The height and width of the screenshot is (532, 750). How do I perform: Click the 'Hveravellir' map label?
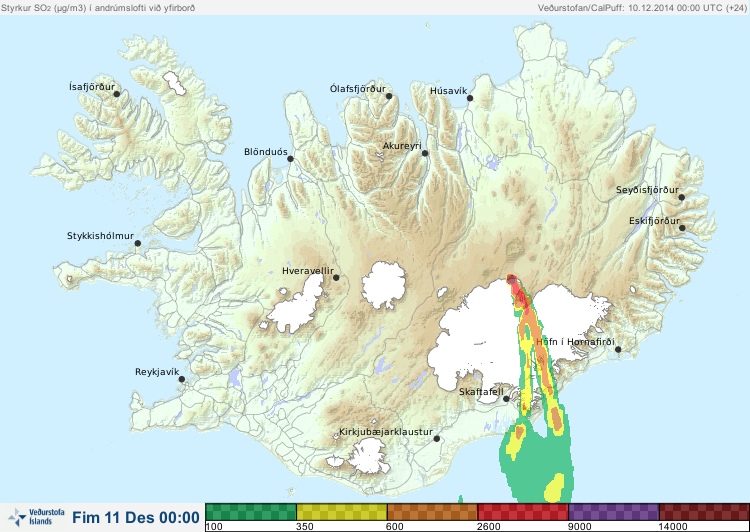point(308,271)
